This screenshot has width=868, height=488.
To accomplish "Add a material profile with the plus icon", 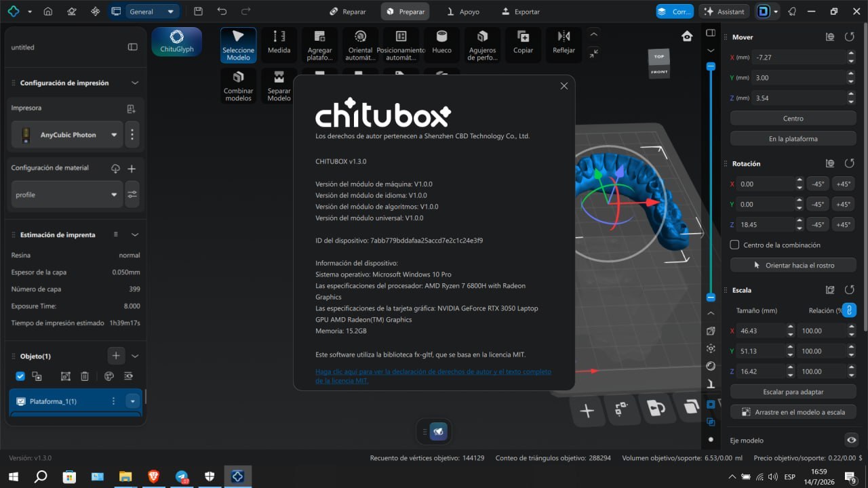I will point(132,169).
